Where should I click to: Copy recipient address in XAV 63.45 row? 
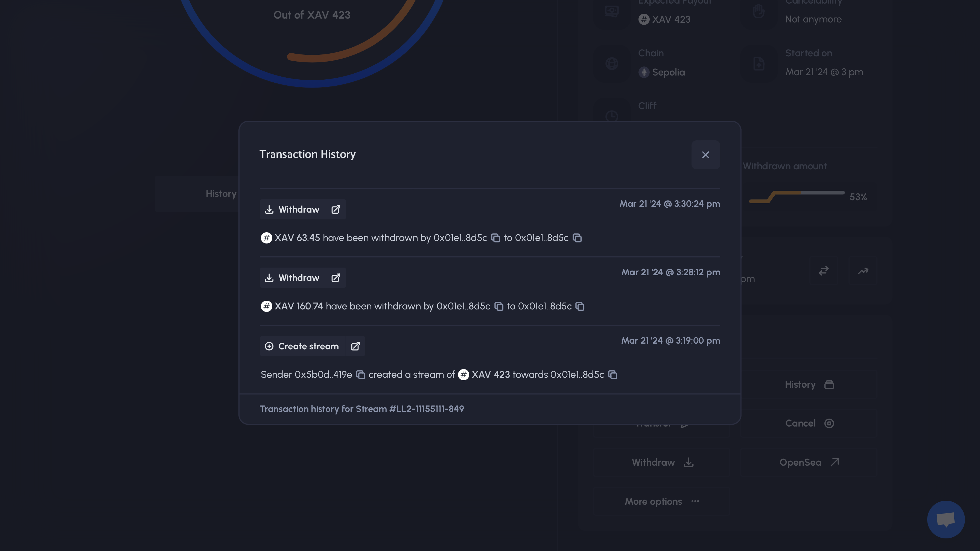coord(577,238)
